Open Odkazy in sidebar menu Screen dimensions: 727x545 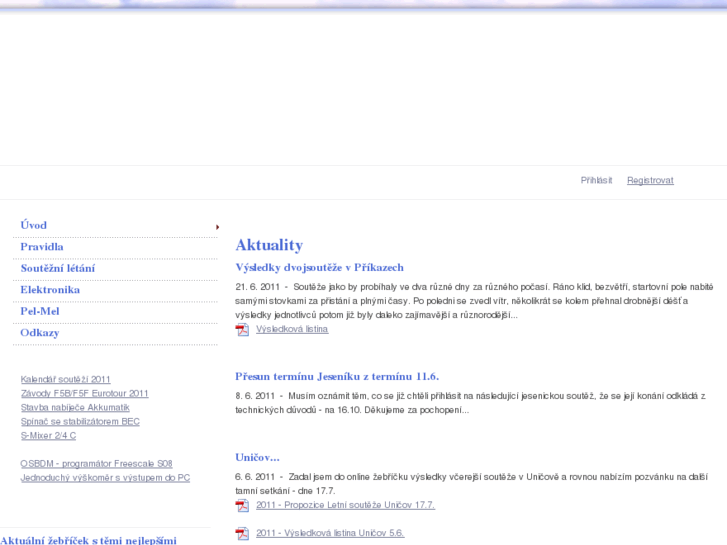coord(40,333)
